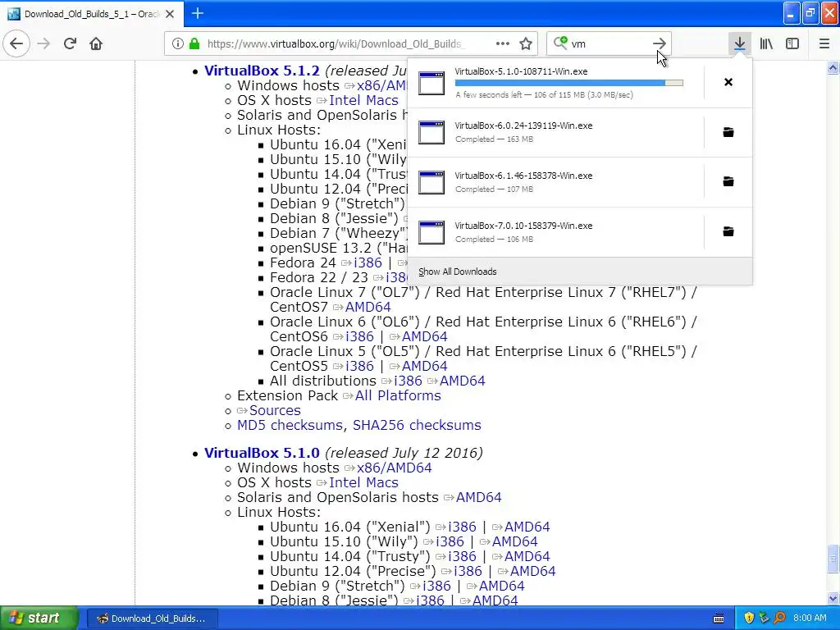The height and width of the screenshot is (630, 840).
Task: Click the green padlock security icon
Action: tap(194, 43)
